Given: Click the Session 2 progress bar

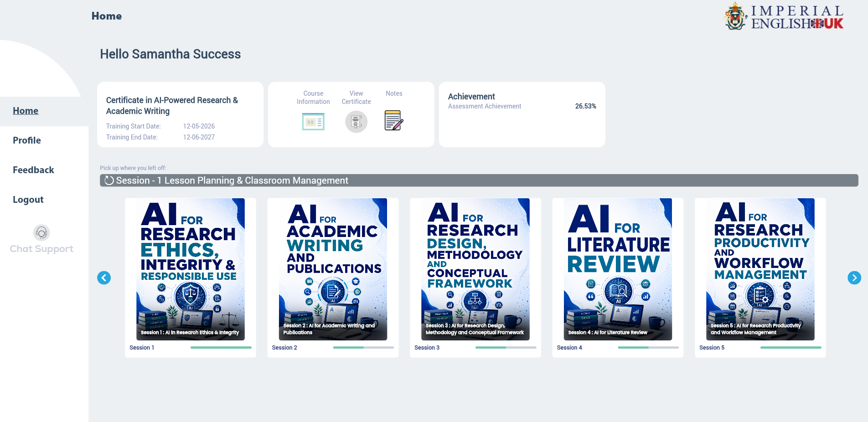Looking at the screenshot, I should (363, 348).
